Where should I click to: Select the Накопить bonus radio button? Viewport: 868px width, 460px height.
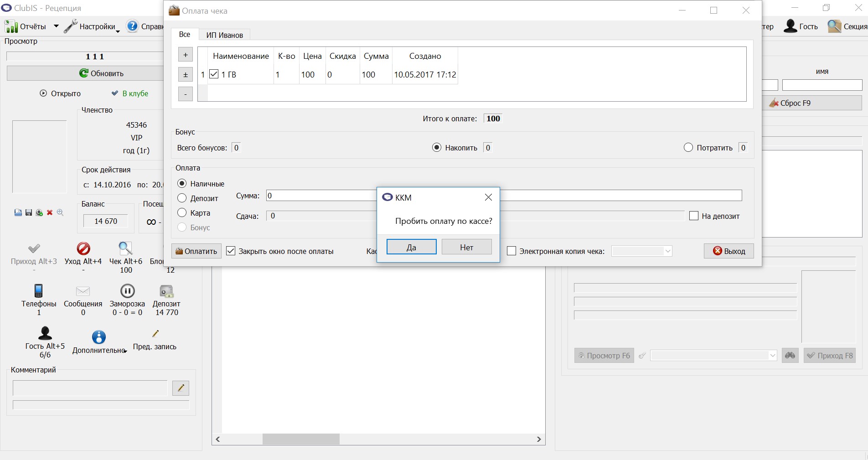437,147
